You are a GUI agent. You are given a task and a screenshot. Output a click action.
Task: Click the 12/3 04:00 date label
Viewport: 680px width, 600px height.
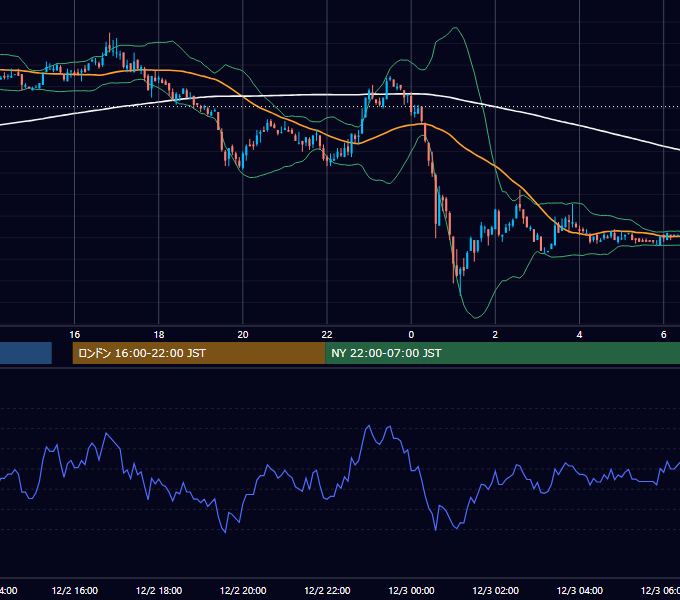[x=579, y=591]
